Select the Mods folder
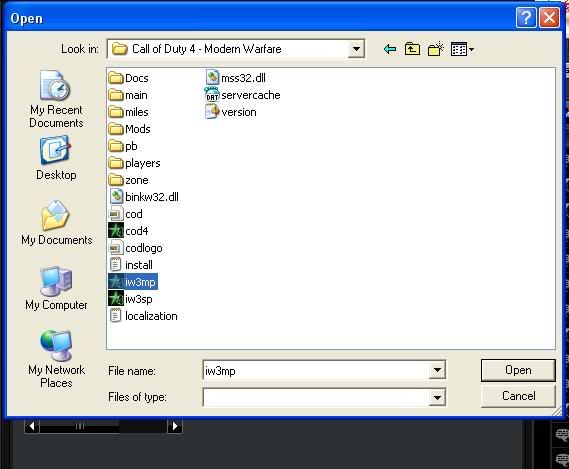Screen dimensions: 569x469 [129, 129]
